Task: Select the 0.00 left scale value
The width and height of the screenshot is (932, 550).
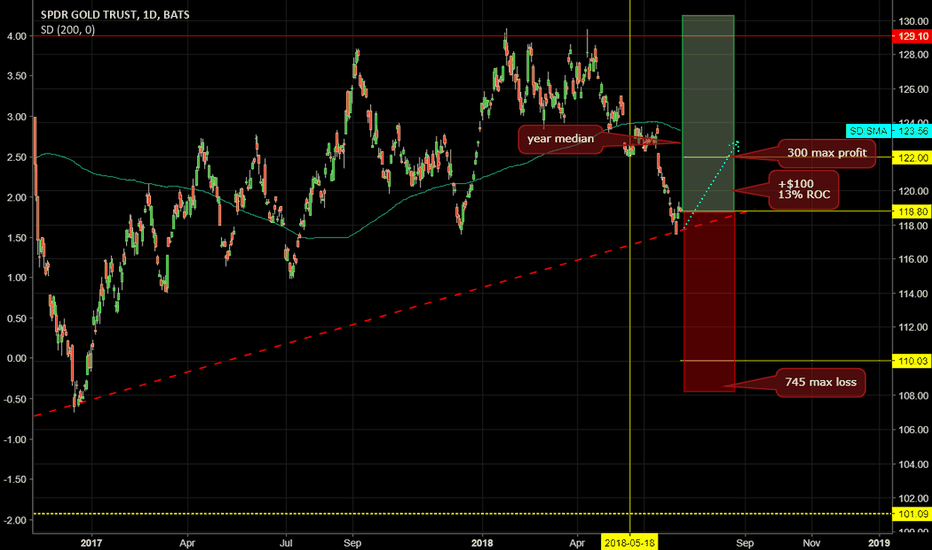Action: click(17, 359)
